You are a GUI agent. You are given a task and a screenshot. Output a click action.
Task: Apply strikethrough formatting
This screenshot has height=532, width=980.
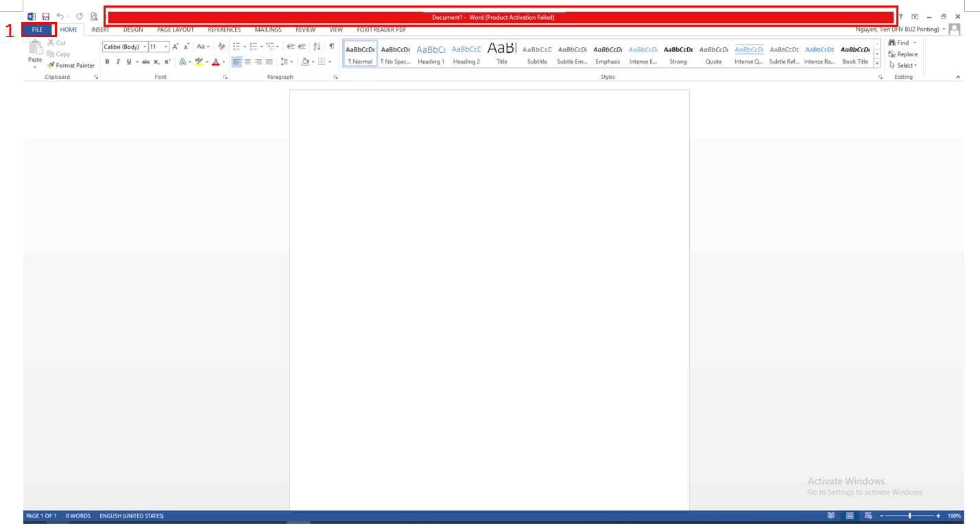point(146,62)
